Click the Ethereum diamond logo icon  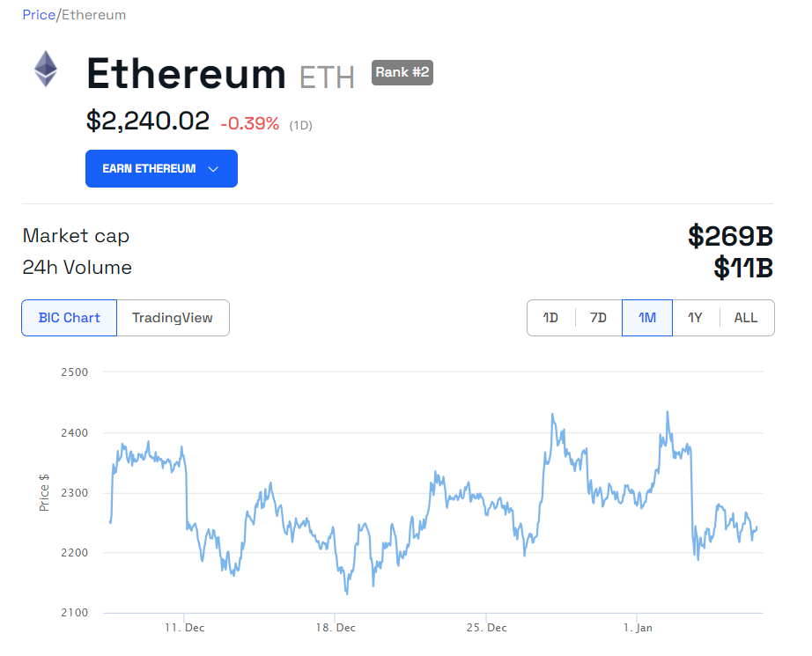pos(46,69)
